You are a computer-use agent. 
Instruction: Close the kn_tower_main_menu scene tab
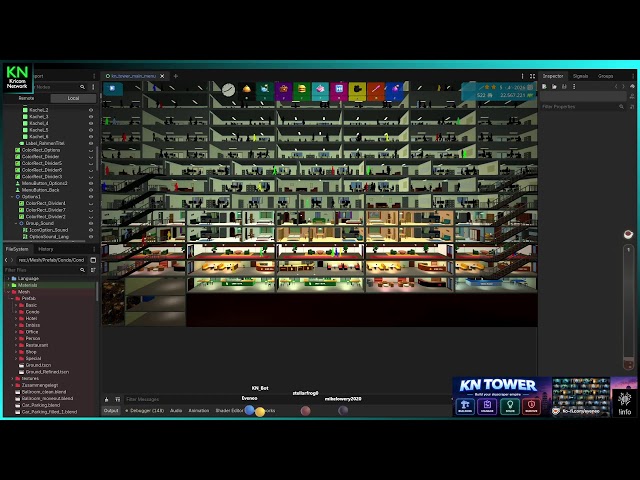tap(162, 76)
